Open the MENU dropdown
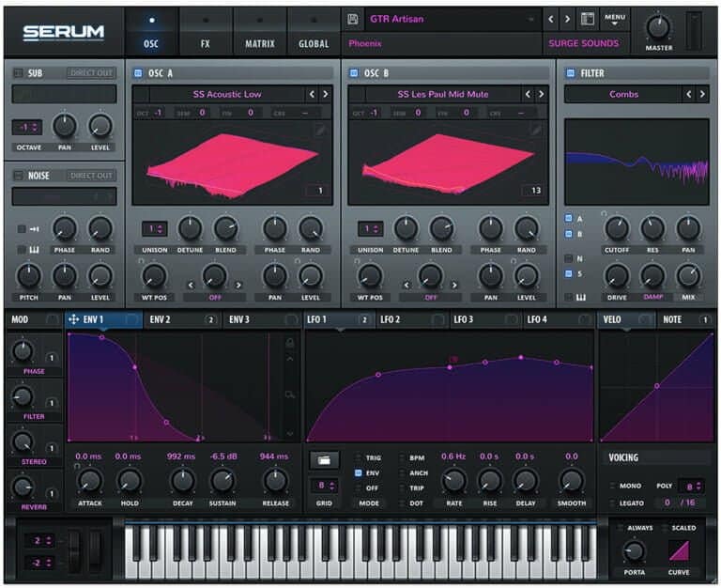 coord(615,19)
